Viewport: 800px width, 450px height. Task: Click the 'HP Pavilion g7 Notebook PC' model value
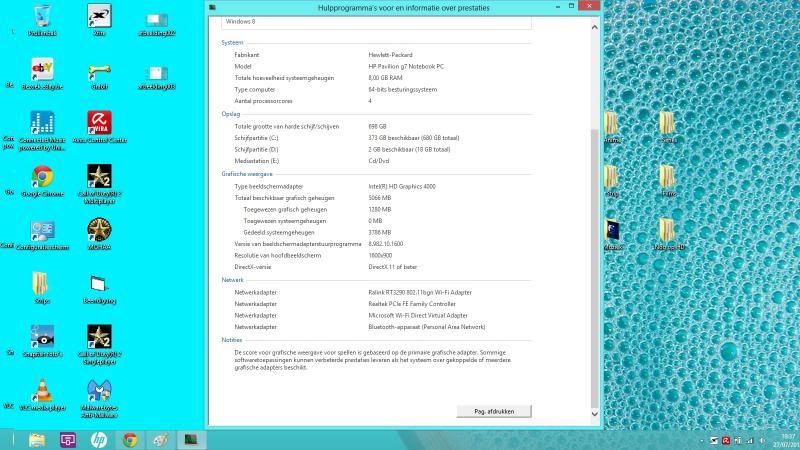point(406,66)
